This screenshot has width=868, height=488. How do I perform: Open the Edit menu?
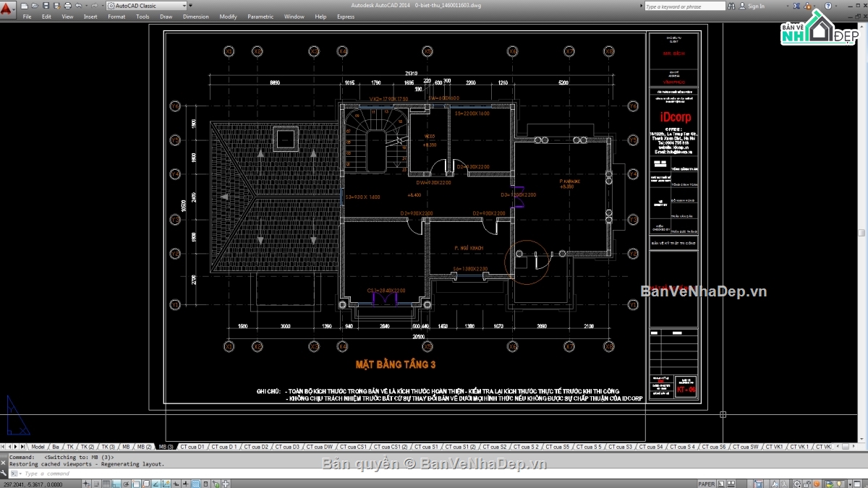point(46,17)
